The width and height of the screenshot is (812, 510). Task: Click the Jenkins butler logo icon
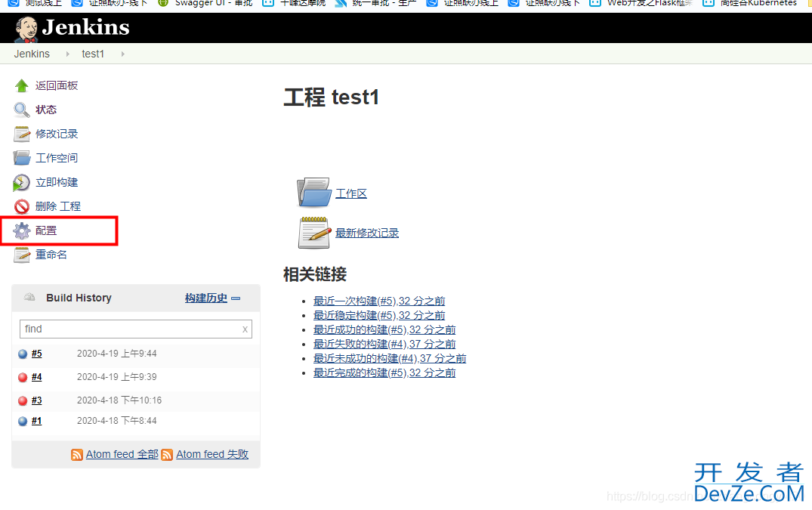pos(26,29)
